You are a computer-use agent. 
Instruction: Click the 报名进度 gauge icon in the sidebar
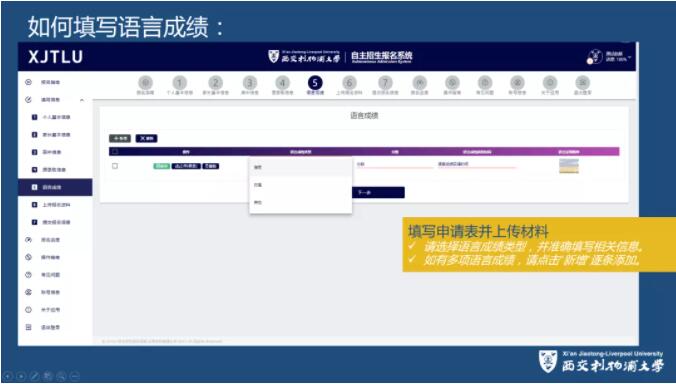click(28, 240)
